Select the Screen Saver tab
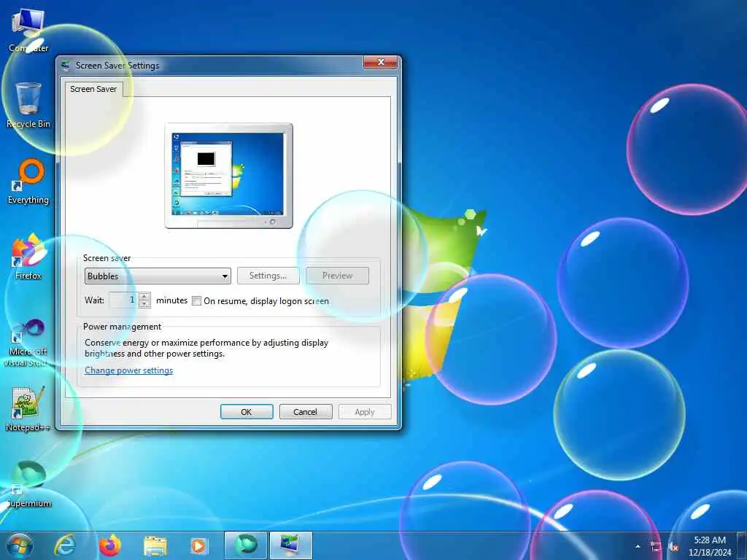The image size is (747, 560). click(x=93, y=89)
